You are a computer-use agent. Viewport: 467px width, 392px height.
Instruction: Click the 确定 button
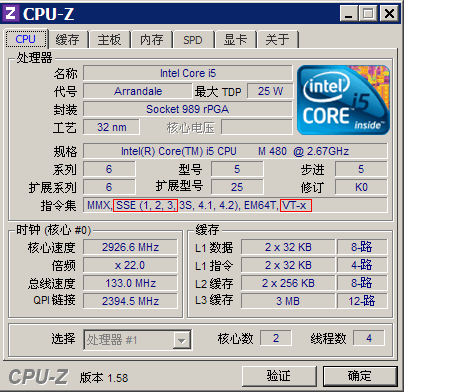click(360, 376)
